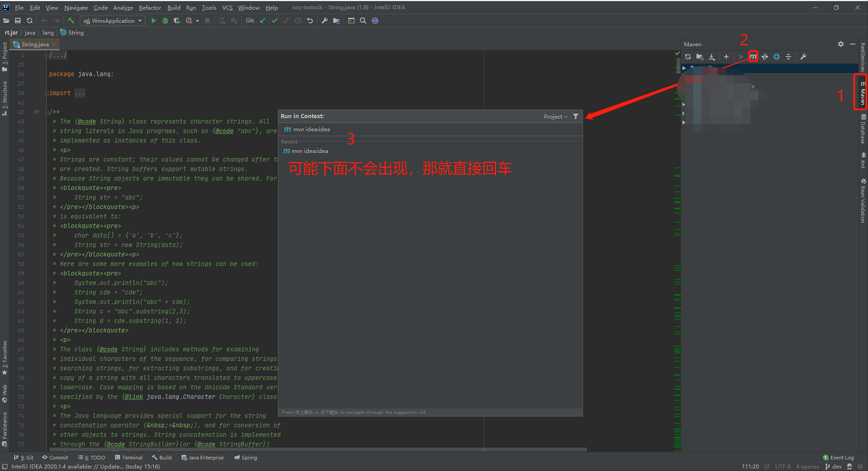The height and width of the screenshot is (471, 868).
Task: Expand the selected Maven project tree node
Action: 684,69
